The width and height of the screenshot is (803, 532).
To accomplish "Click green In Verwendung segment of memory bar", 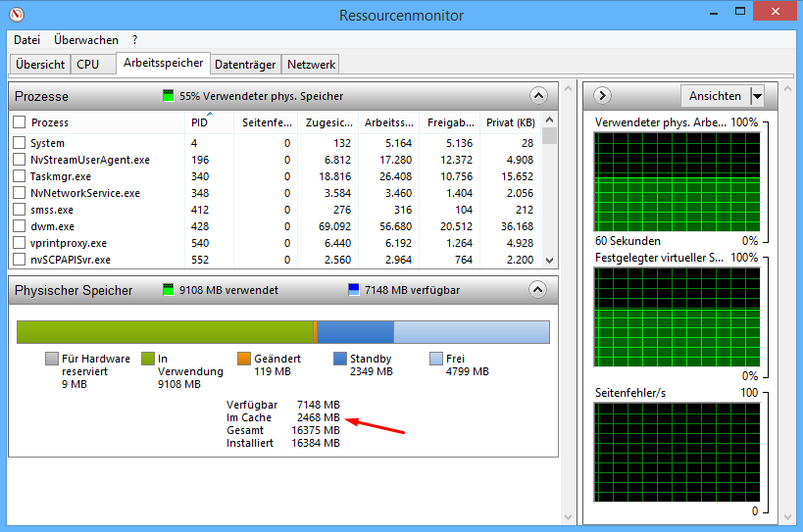I will (166, 332).
